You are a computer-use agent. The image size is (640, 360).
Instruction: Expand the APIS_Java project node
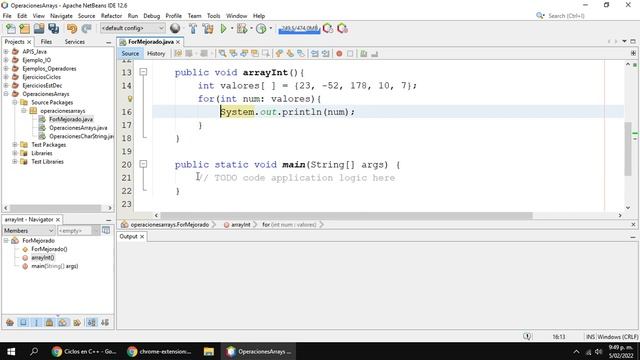coord(6,52)
